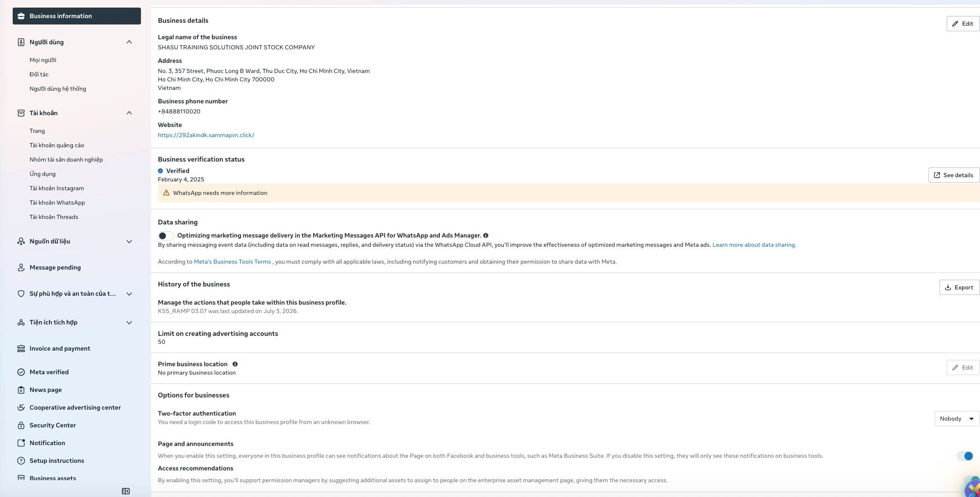980x497 pixels.
Task: Open the business website link
Action: (206, 135)
